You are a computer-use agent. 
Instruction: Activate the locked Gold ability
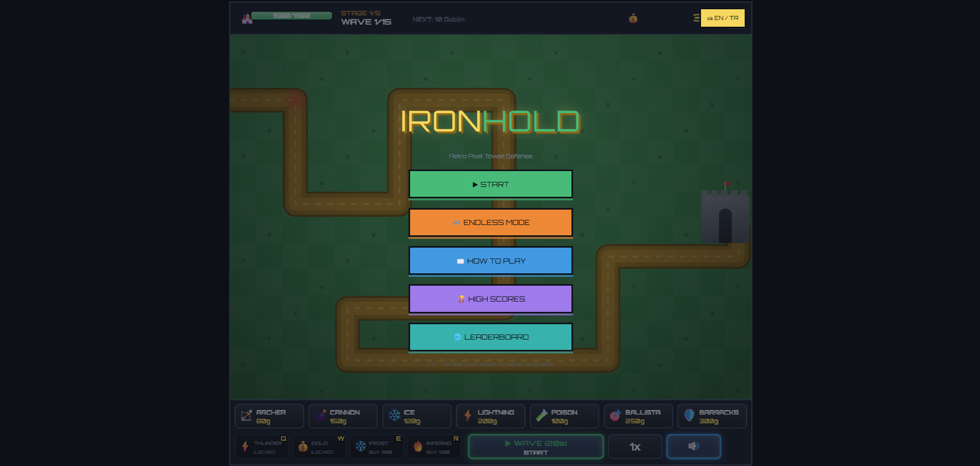tap(319, 446)
